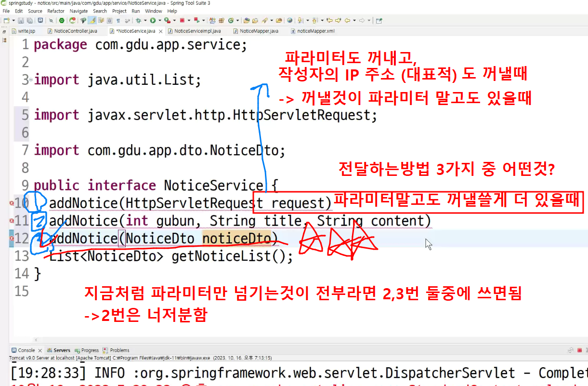Open the Stop button dropdown arrow

pos(189,21)
